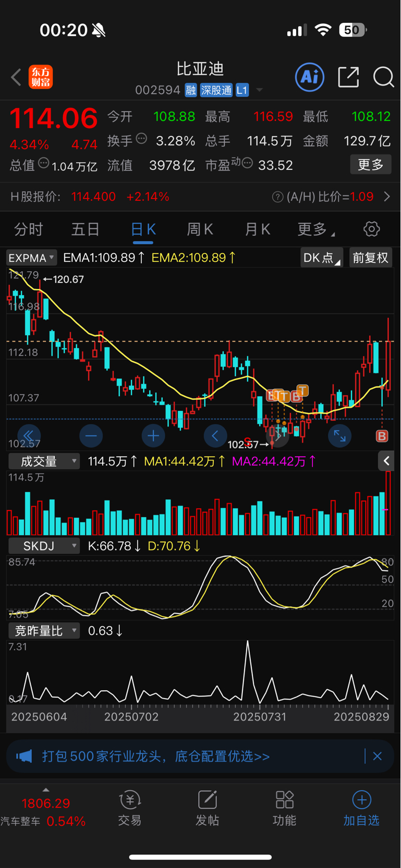Open the Ai assistant icon
The width and height of the screenshot is (401, 868).
310,77
